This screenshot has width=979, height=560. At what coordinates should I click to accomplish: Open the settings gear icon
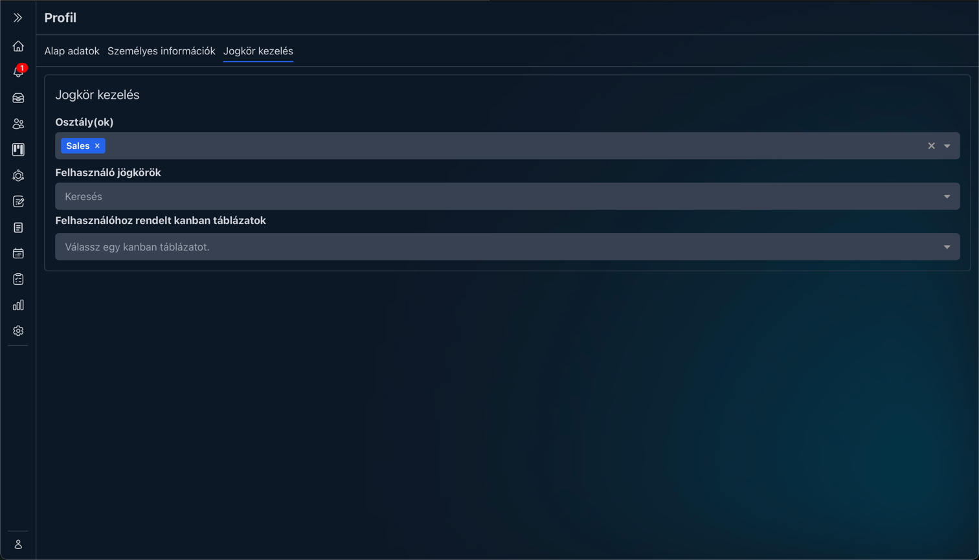click(x=18, y=331)
